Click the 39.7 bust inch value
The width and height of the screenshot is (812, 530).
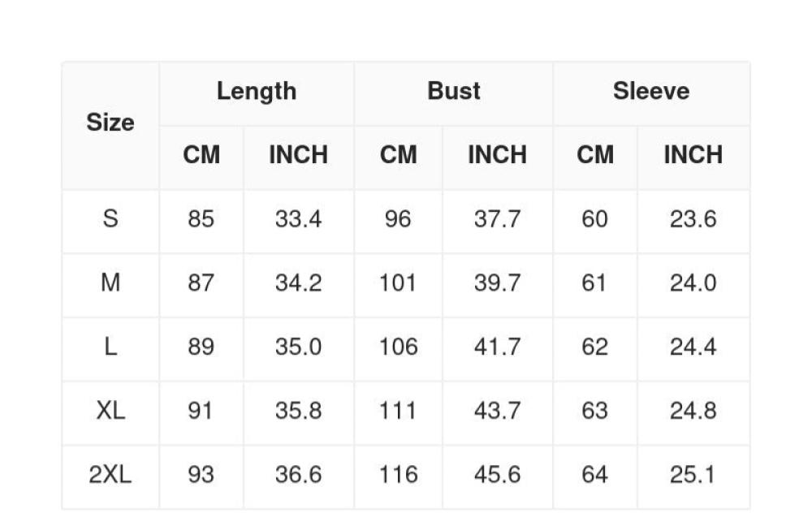coord(497,283)
